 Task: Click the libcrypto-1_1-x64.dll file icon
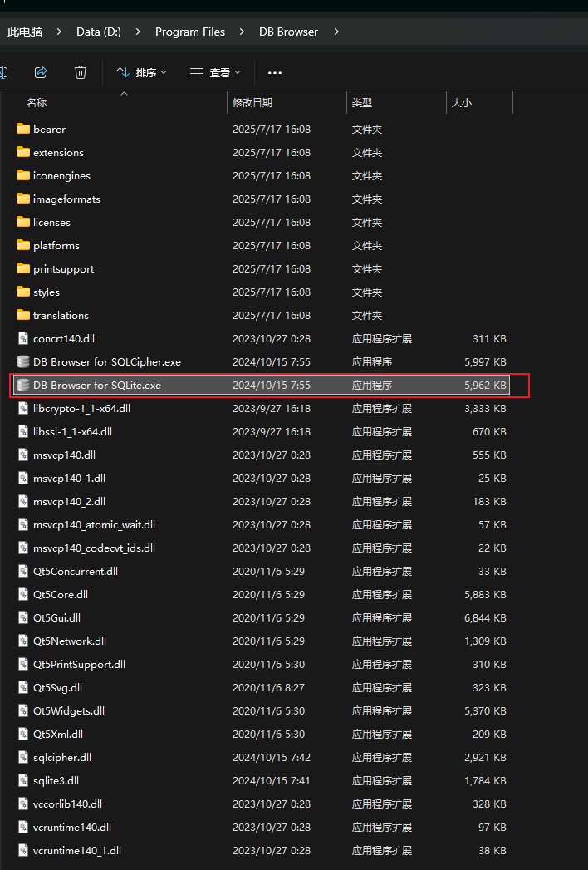click(x=23, y=408)
